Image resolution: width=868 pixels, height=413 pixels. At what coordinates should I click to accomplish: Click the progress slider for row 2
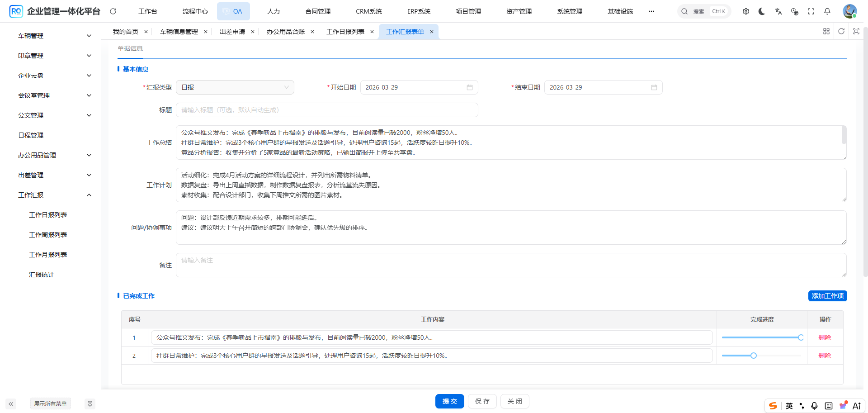pyautogui.click(x=754, y=356)
